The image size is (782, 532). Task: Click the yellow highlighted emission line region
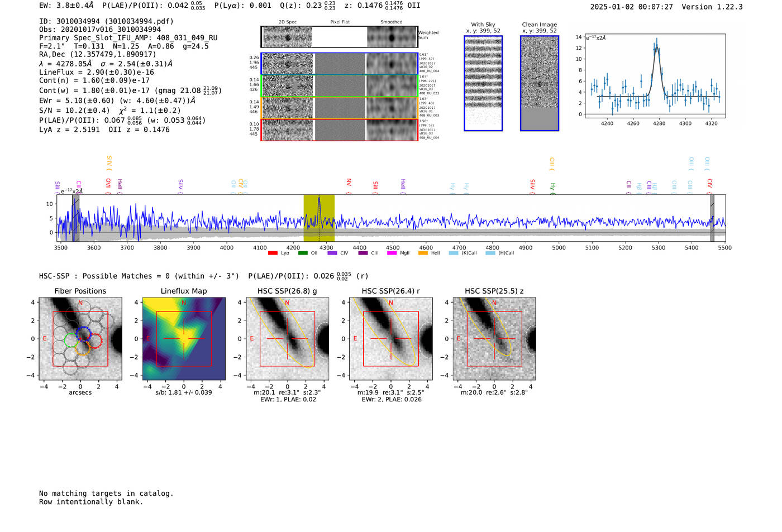pyautogui.click(x=319, y=218)
